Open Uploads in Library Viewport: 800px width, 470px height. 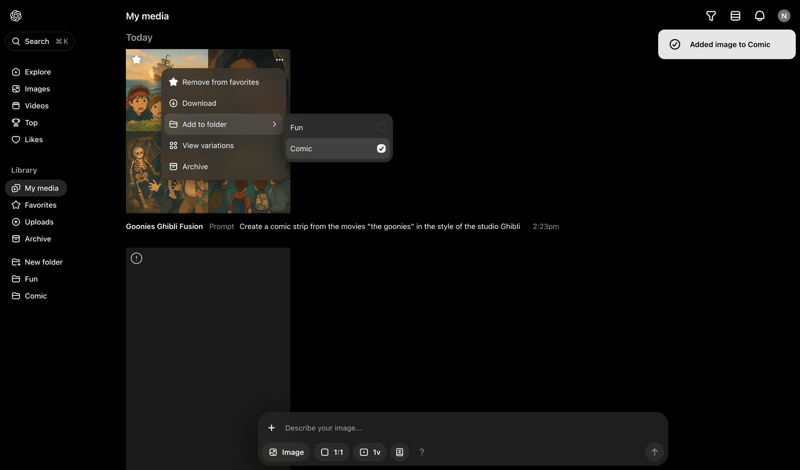(x=32, y=222)
